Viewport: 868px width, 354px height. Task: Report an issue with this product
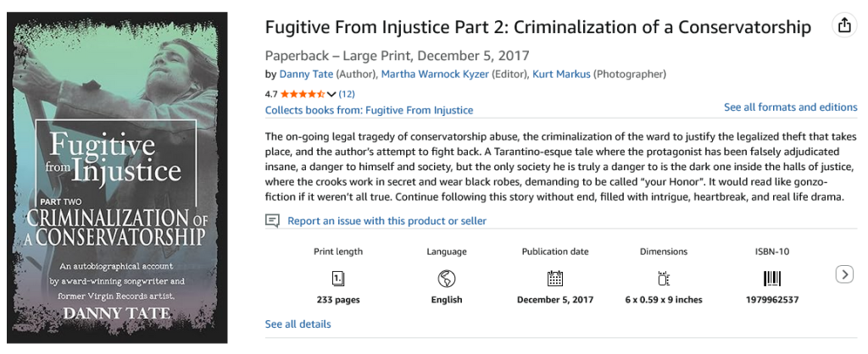pyautogui.click(x=387, y=221)
